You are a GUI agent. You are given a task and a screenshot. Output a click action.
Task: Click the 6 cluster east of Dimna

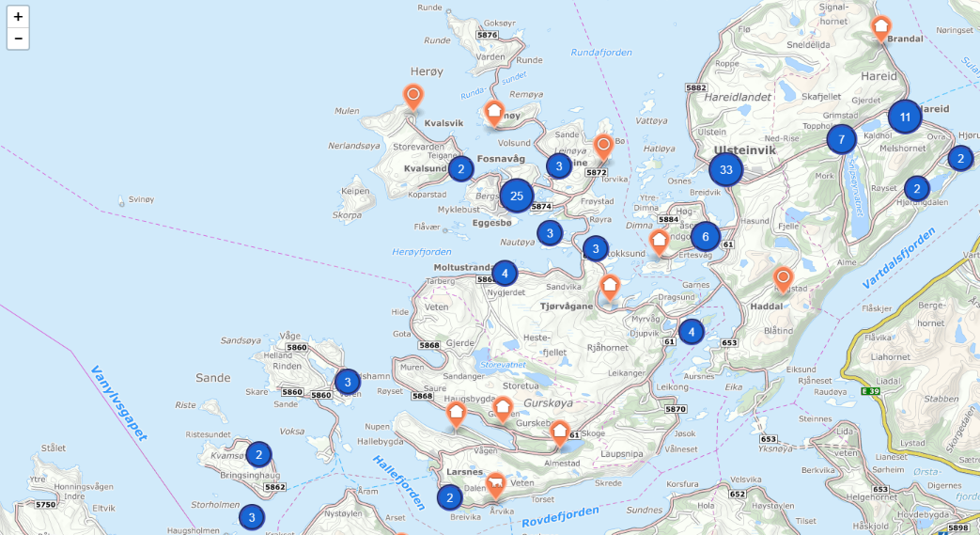[706, 236]
